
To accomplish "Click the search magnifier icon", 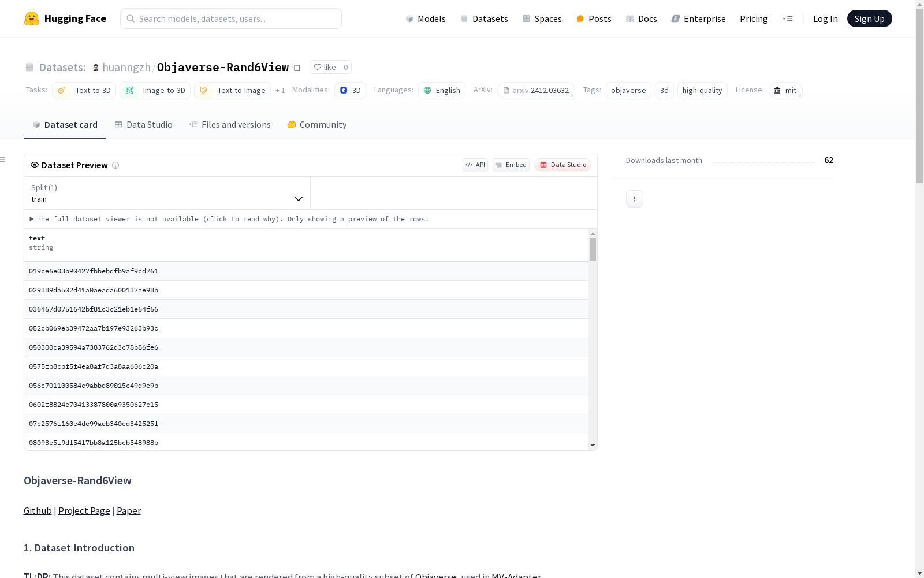I will click(131, 18).
